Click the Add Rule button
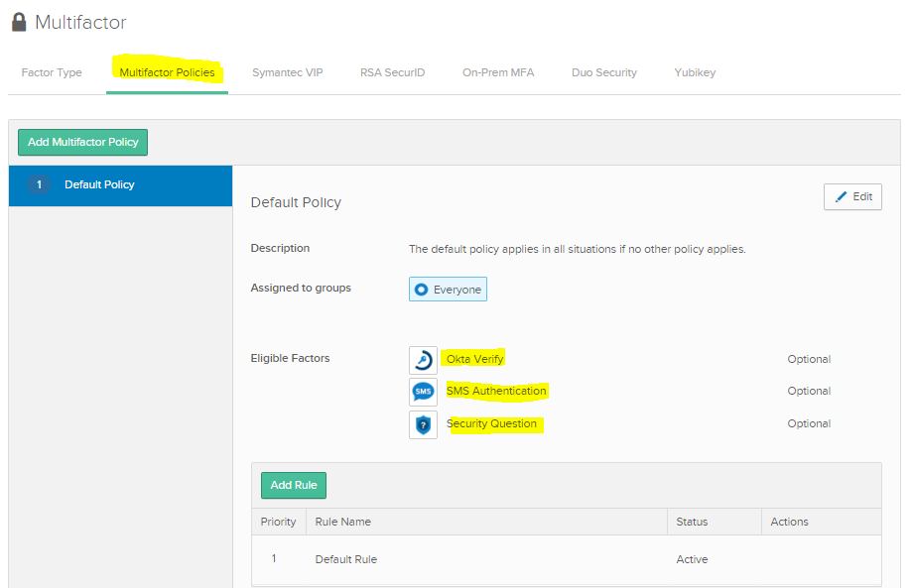Screen dimensions: 913x588 tap(294, 486)
